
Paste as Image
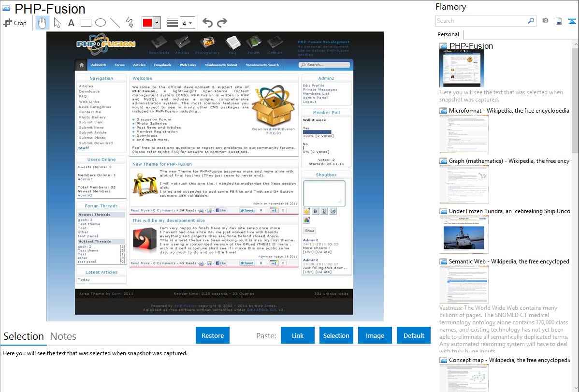click(x=375, y=335)
